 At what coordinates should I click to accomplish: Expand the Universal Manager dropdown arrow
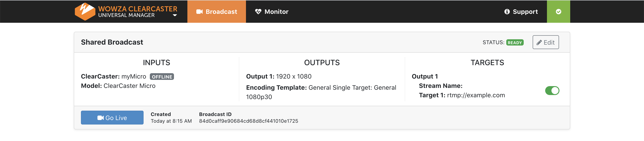(x=175, y=15)
